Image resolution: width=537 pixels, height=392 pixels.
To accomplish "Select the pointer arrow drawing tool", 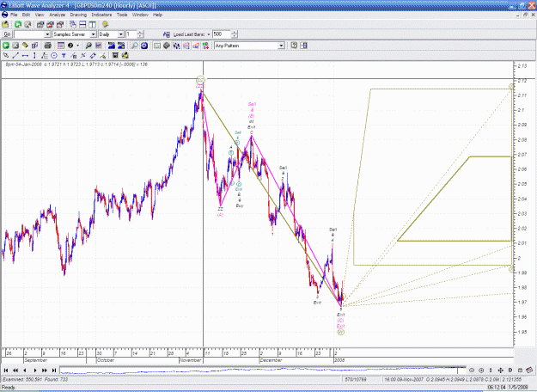I will [x=6, y=55].
